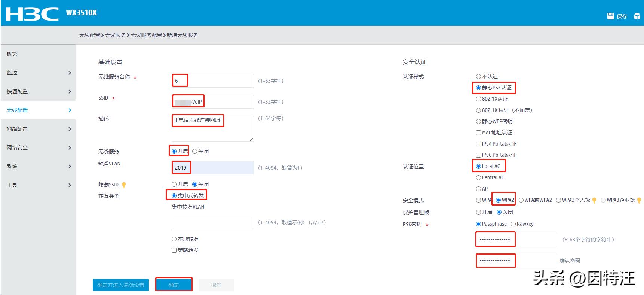
Task: Select Rawkey PSK key type
Action: (513, 224)
